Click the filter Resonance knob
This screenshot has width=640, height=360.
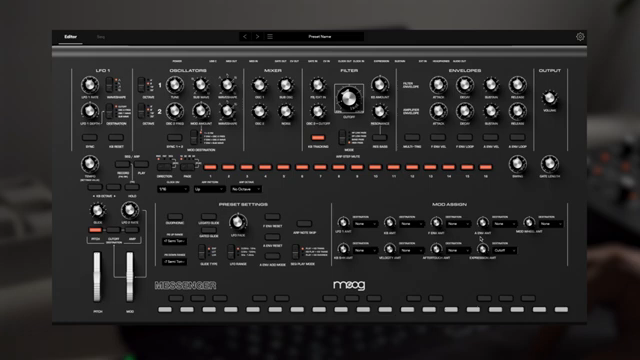pos(380,111)
